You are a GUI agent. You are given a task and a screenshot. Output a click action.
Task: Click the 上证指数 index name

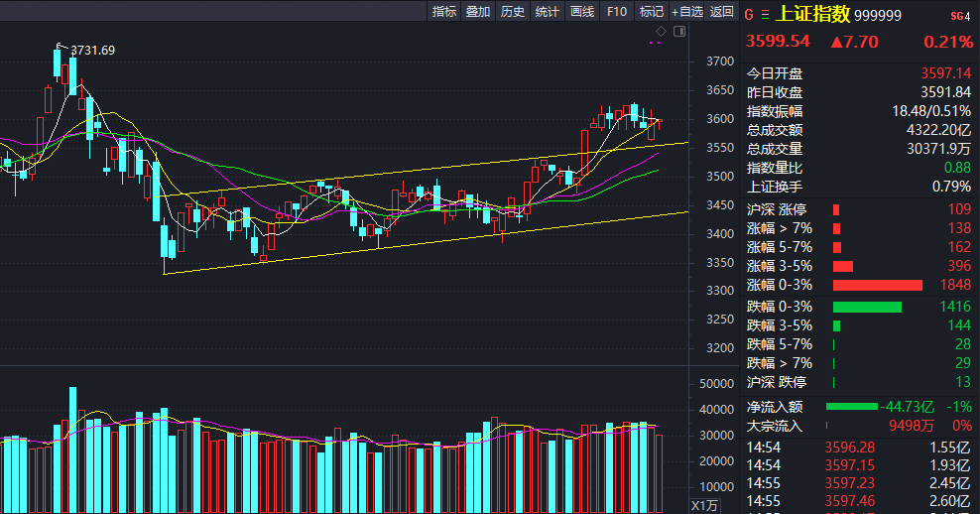click(813, 14)
